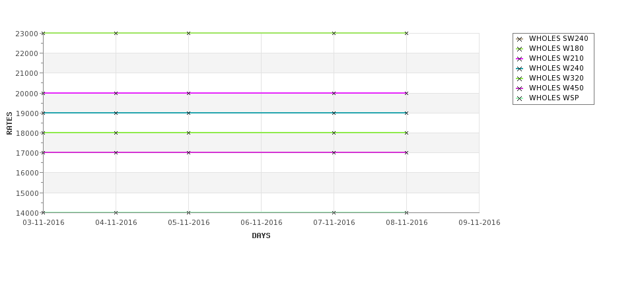
Task: Click the 23000 data point on 04-11-2016
Action: coord(116,33)
